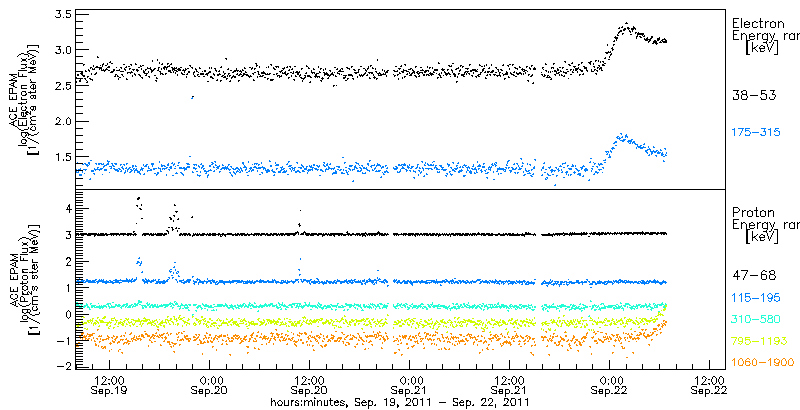Click the Electron Energy range legend heading
800x410 pixels.
(765, 36)
